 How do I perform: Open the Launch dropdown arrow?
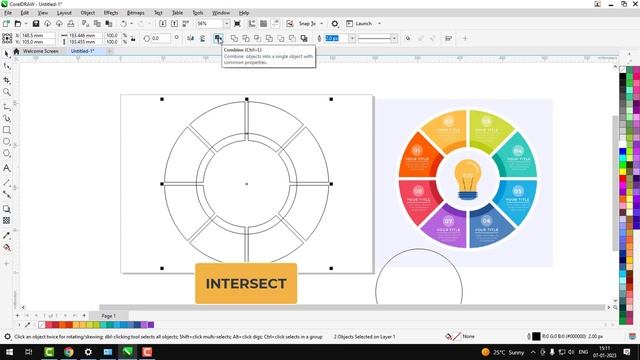(380, 24)
